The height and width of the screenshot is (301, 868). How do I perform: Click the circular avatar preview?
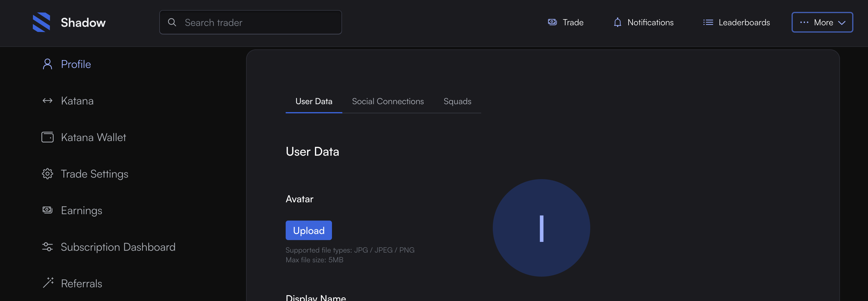(541, 228)
